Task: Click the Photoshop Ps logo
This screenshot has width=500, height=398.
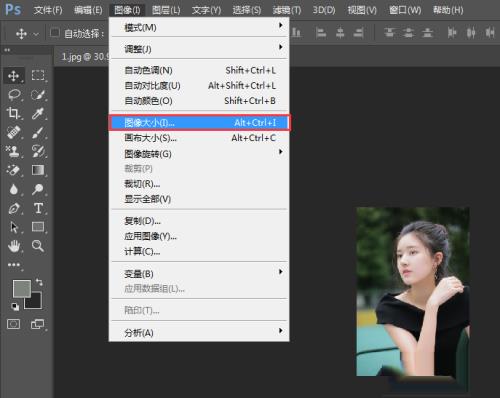Action: point(13,10)
